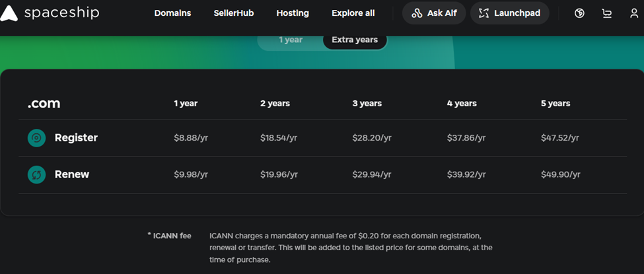644x274 pixels.
Task: Open the SellerHub menu
Action: click(x=234, y=13)
